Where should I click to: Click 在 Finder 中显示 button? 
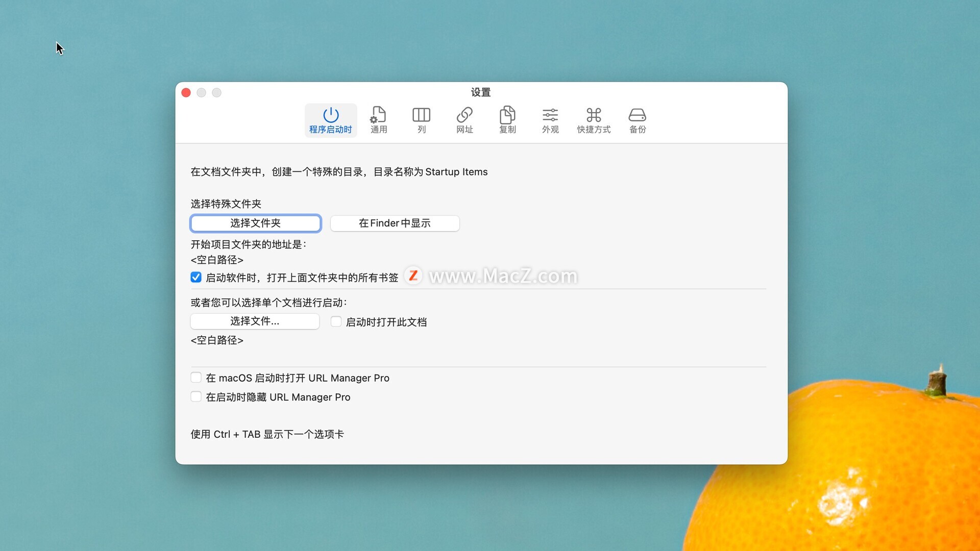click(x=395, y=223)
